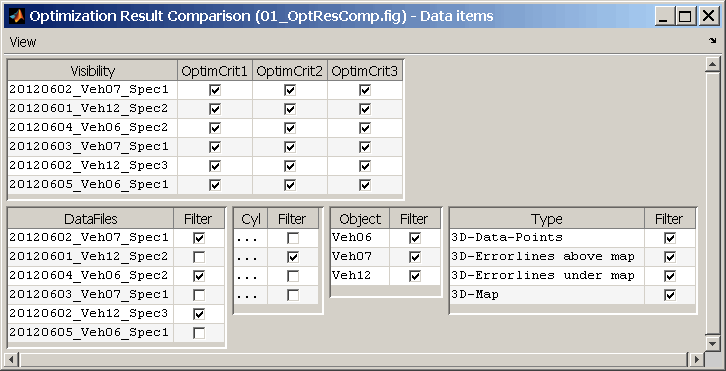Click the DataFiles column header
726x371 pixels.
(x=91, y=219)
